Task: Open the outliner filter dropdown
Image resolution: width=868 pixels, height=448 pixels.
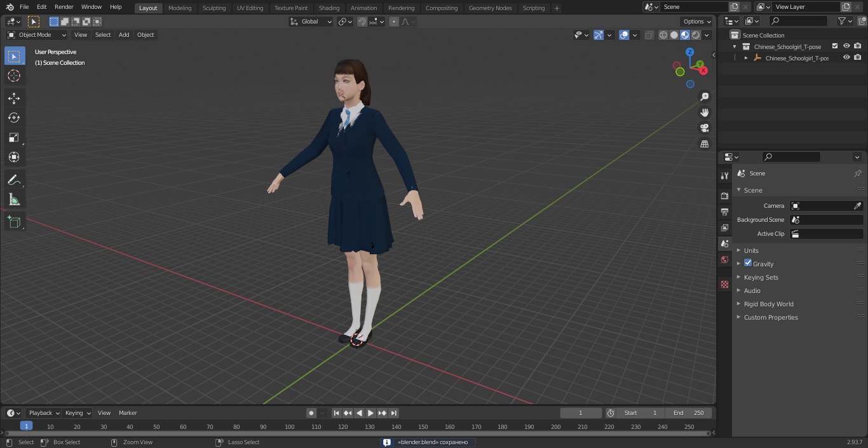Action: pos(844,21)
